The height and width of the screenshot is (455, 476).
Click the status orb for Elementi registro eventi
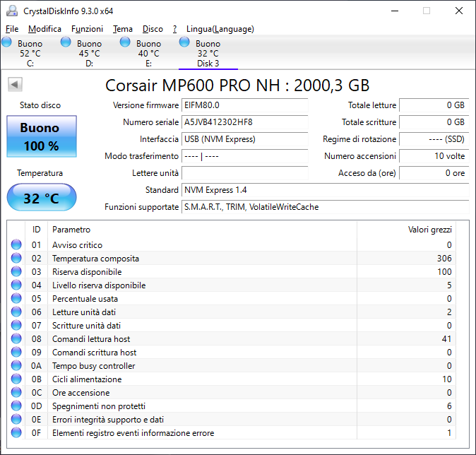(x=16, y=432)
